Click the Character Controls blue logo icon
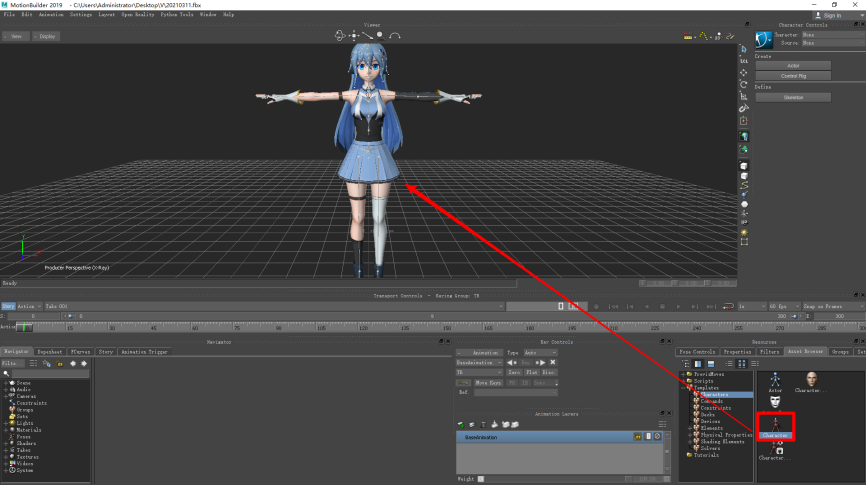 764,39
